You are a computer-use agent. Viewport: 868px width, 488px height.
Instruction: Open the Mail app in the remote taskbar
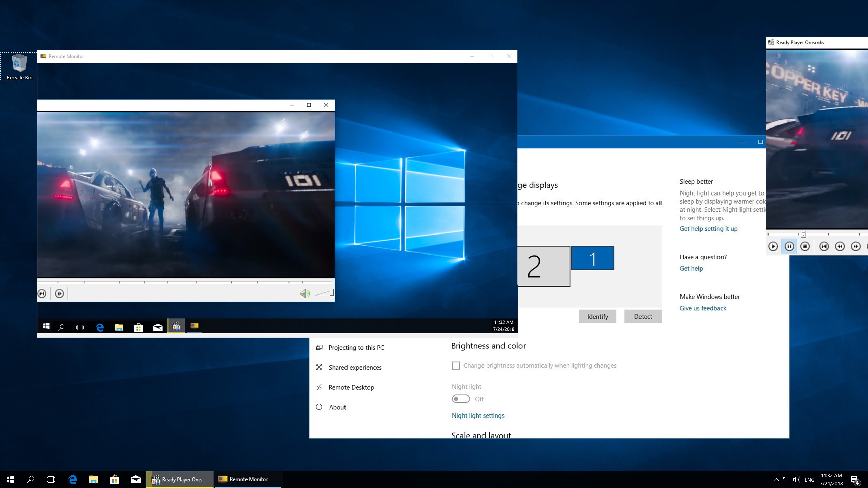point(157,327)
